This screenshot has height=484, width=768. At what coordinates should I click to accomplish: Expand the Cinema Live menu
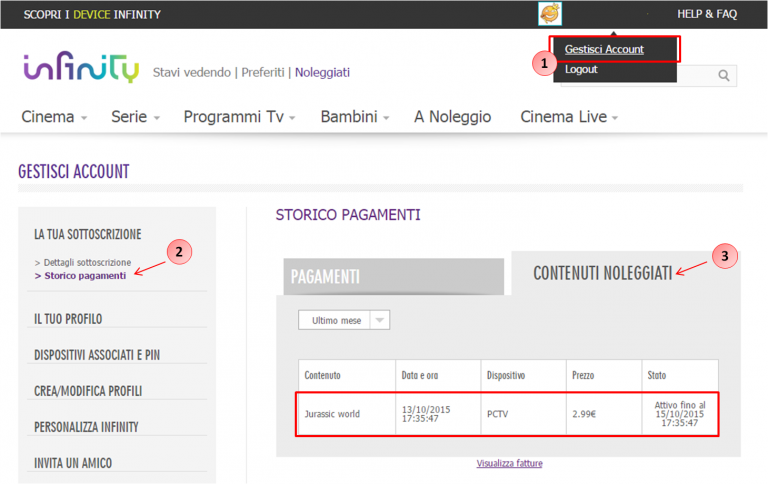pos(569,117)
